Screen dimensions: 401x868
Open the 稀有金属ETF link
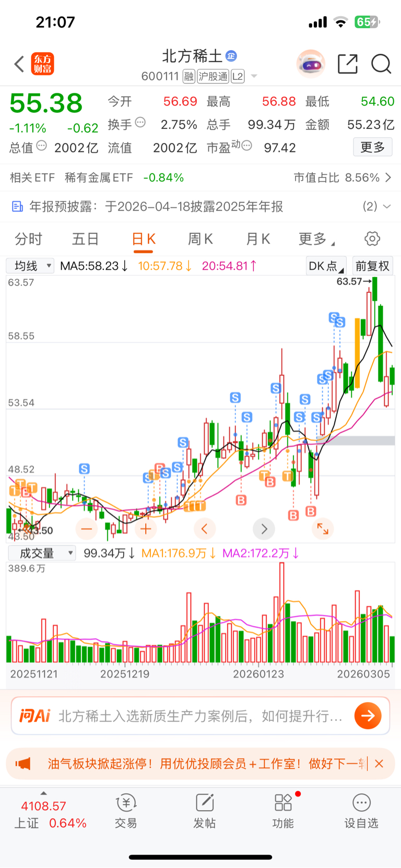99,178
